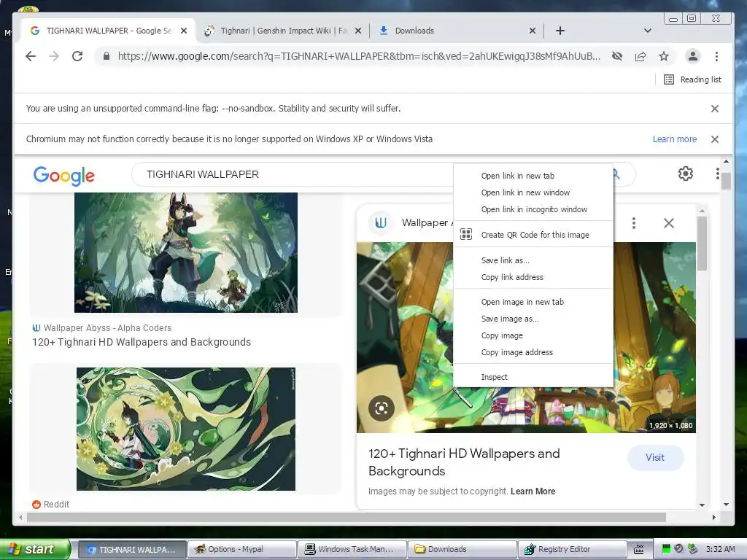Viewport: 747px width, 560px height.
Task: Reload the current page
Action: pos(77,56)
